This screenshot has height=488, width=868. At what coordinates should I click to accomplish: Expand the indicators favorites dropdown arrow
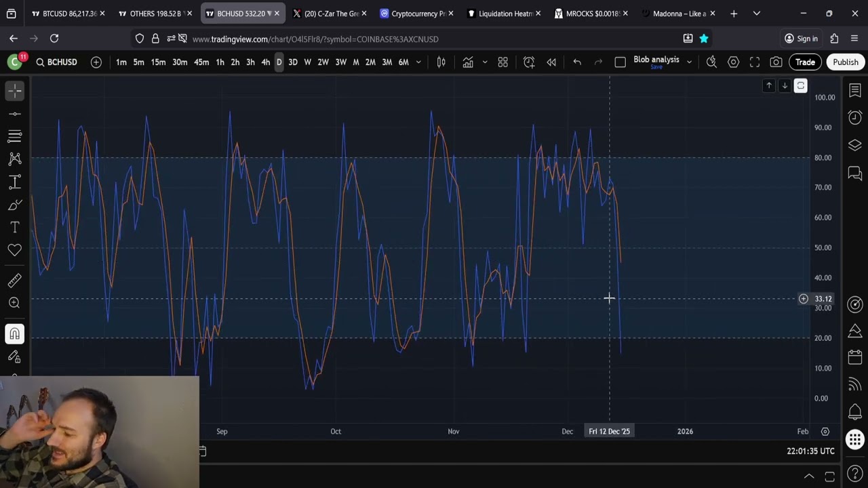click(x=484, y=62)
